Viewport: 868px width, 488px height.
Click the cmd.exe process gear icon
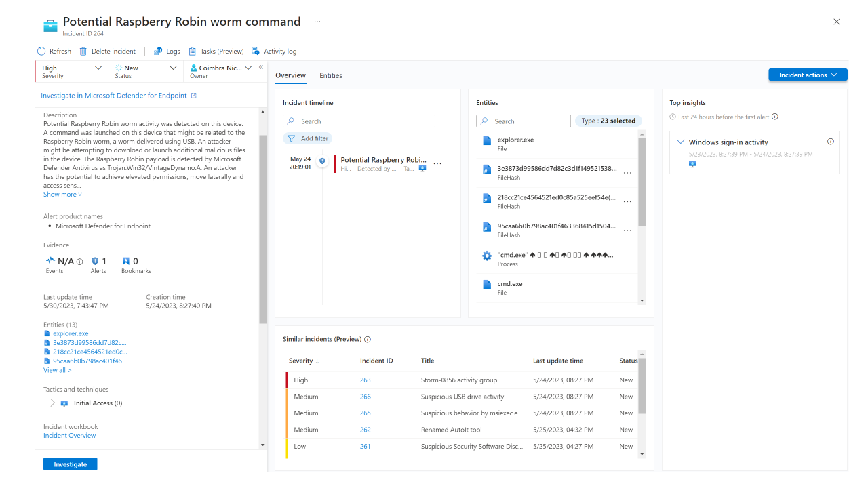pyautogui.click(x=486, y=256)
